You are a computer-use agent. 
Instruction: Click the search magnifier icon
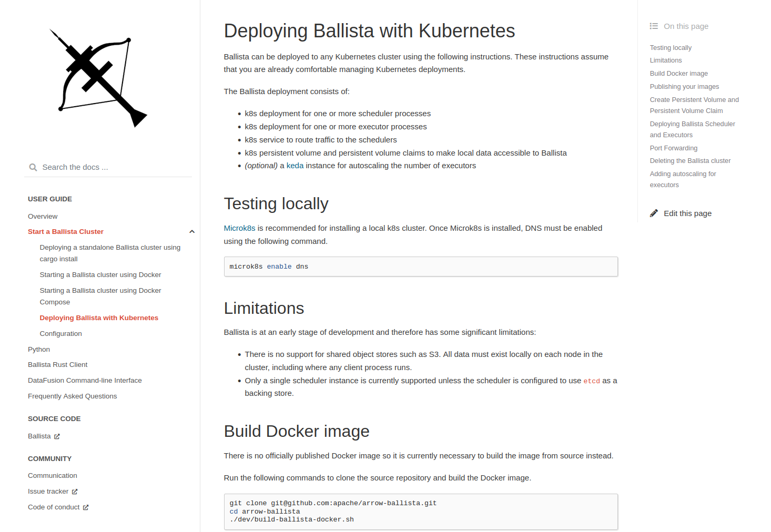point(33,167)
